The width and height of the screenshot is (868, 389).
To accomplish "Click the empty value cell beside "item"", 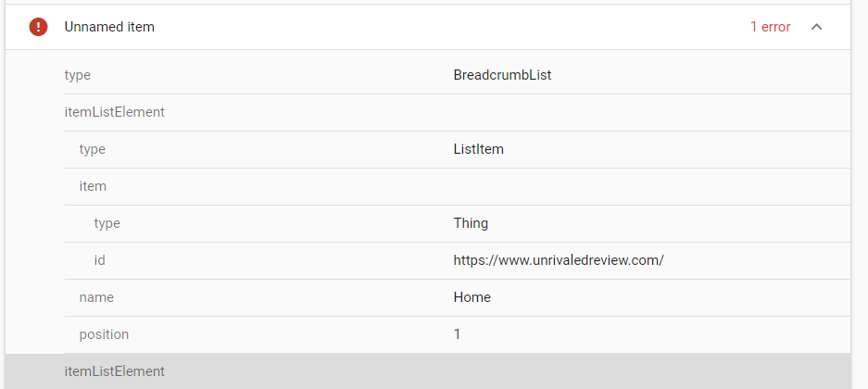I will point(651,186).
